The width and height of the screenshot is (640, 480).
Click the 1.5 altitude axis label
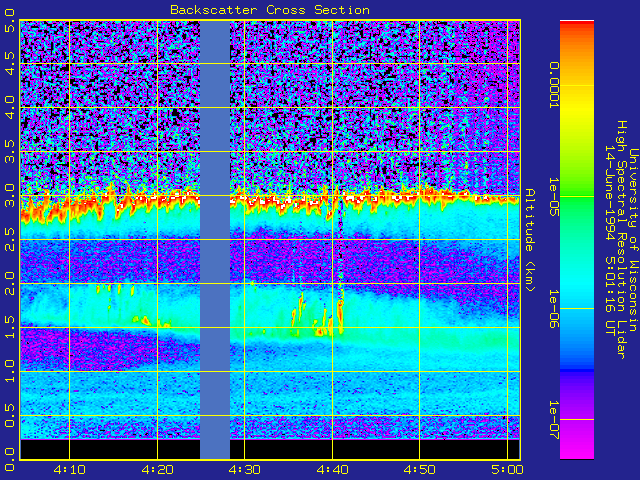pos(9,327)
